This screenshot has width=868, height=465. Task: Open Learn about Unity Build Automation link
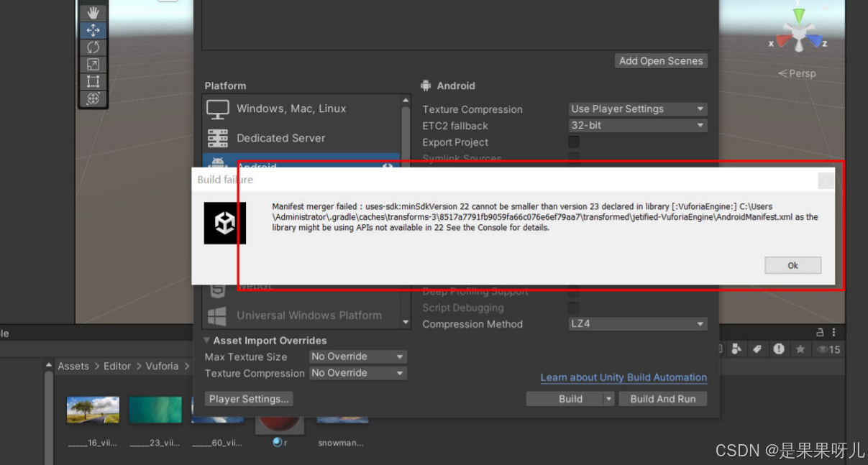623,377
